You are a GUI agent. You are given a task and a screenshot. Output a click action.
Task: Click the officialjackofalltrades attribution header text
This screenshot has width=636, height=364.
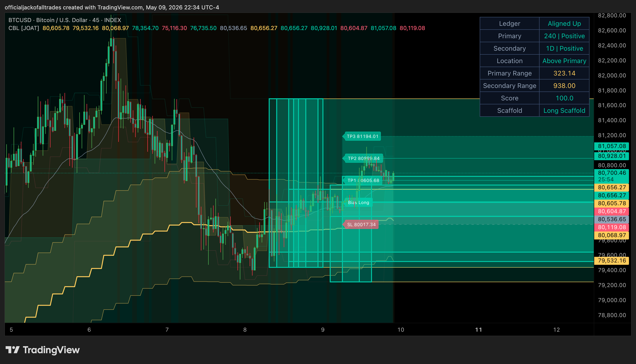(112, 7)
